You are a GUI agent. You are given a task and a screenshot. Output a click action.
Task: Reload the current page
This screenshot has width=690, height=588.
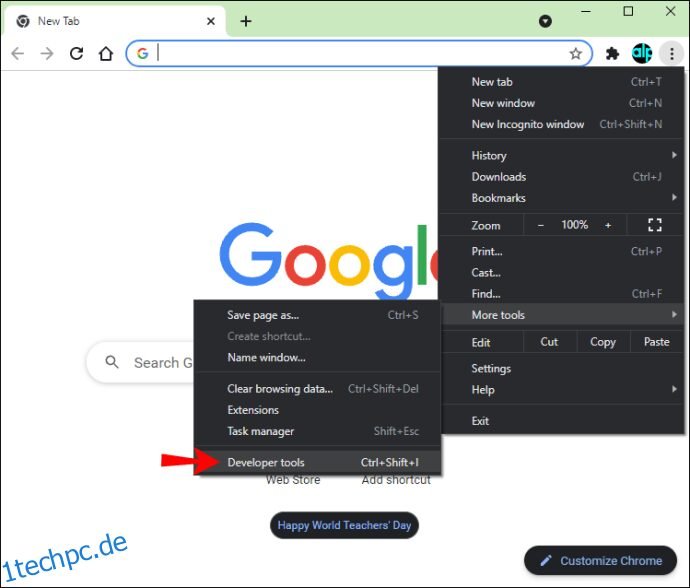pyautogui.click(x=77, y=54)
